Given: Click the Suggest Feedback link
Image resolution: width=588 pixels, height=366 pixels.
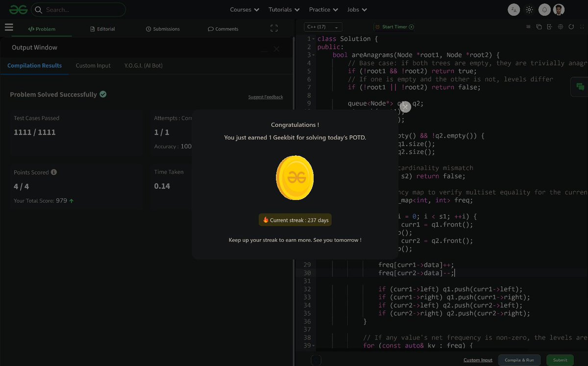Looking at the screenshot, I should tap(266, 97).
